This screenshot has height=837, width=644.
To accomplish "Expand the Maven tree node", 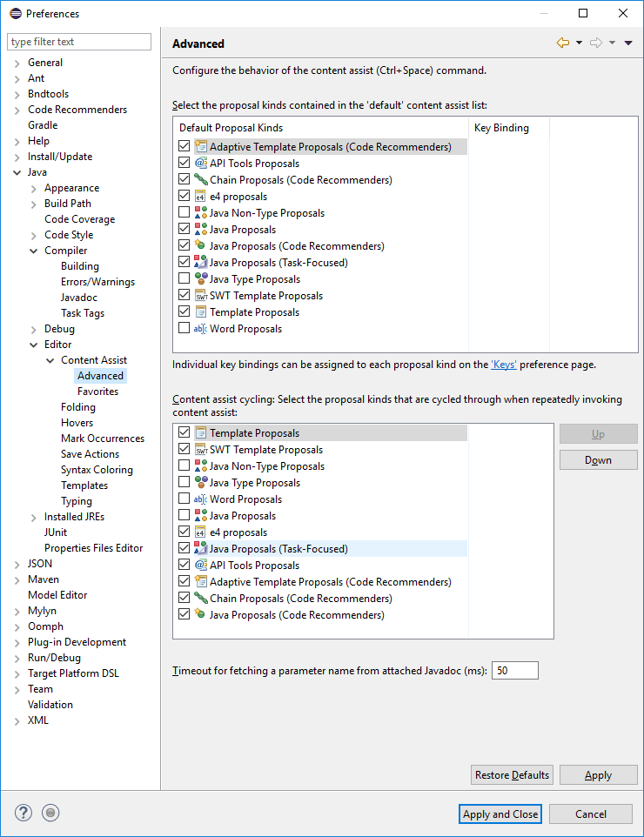I will (17, 580).
